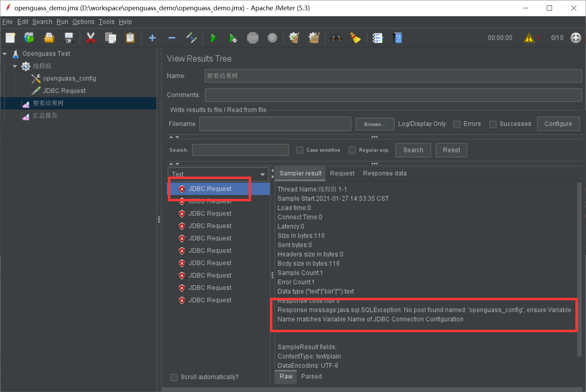Switch to the Sampler result tab
Viewport: 586px width, 392px height.
coord(300,173)
